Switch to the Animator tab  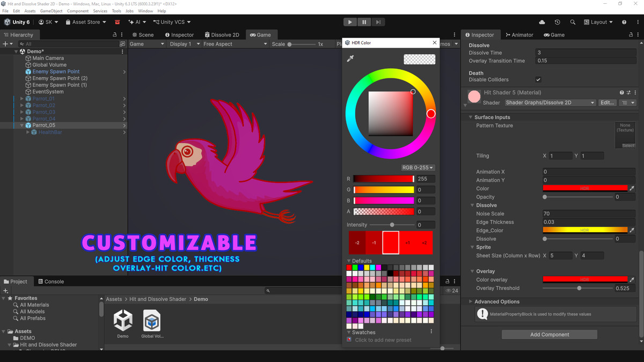pos(518,35)
